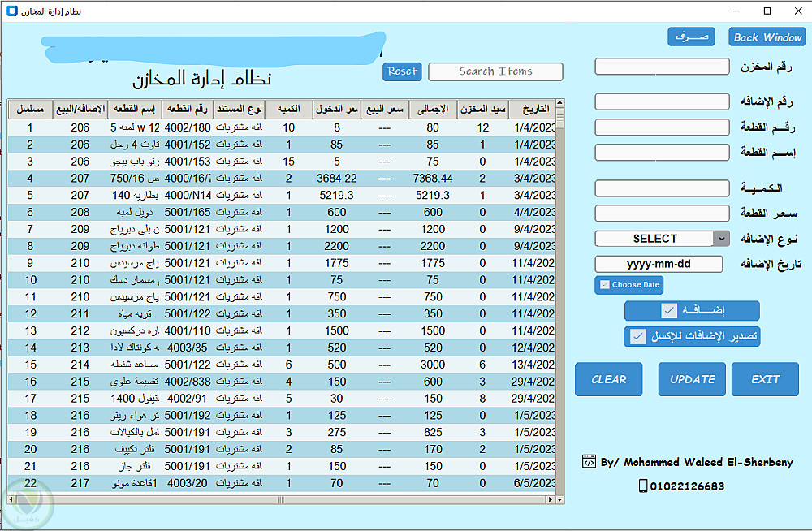Viewport: 812px width, 531px height.
Task: Click the table's vertical scrollbar down arrow
Action: tap(559, 500)
